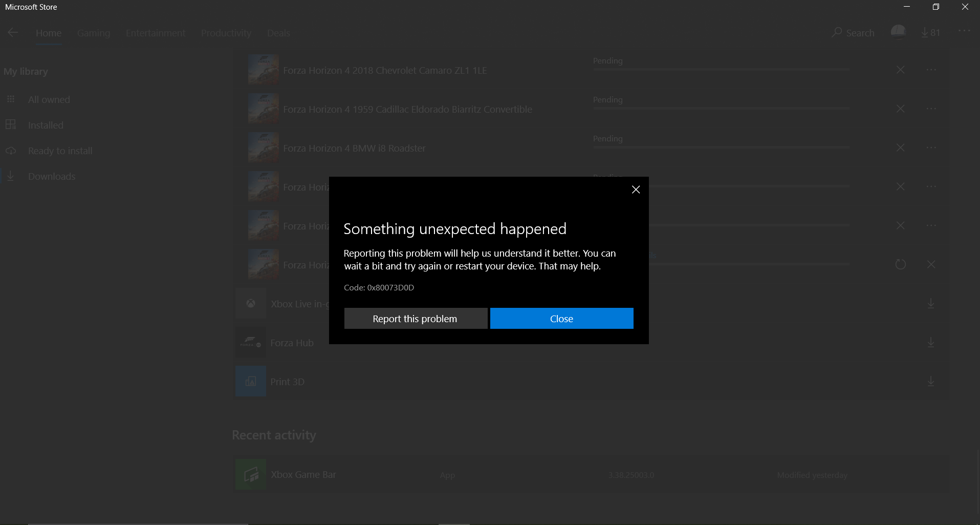Open more options for Chevrolet Camaro row
Image resolution: width=980 pixels, height=525 pixels.
(x=931, y=70)
